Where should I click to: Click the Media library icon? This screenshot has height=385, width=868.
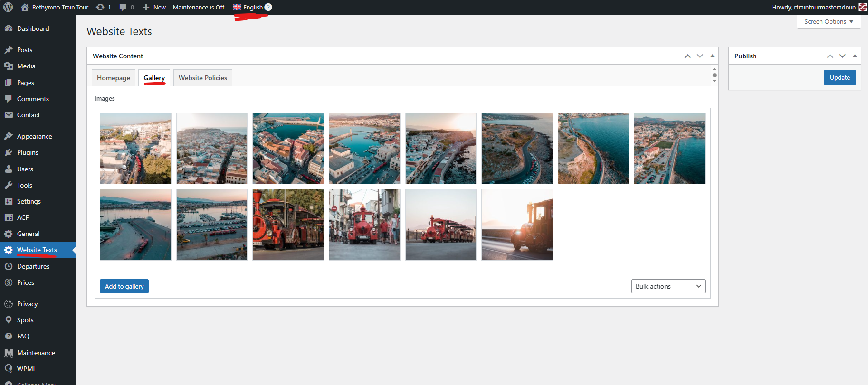click(x=9, y=66)
